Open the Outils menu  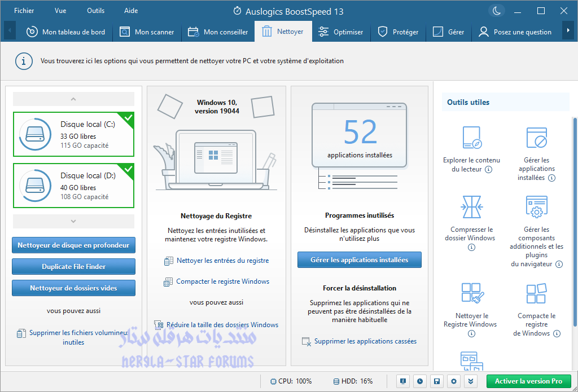click(x=96, y=11)
